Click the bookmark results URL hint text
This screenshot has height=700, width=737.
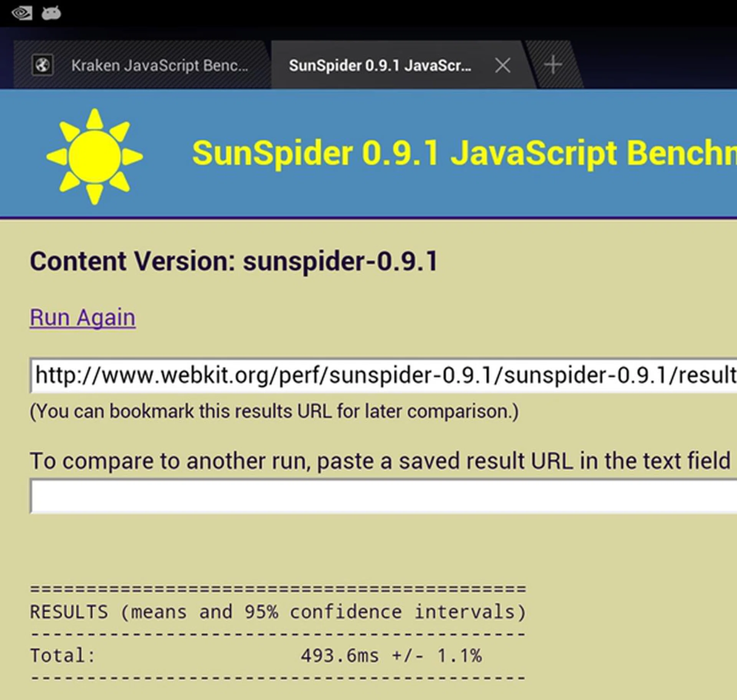pyautogui.click(x=274, y=411)
